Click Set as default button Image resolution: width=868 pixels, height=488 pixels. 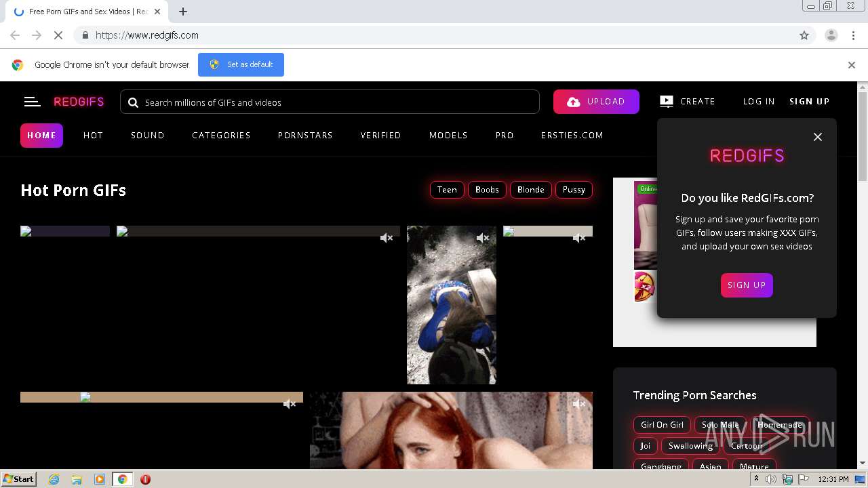[241, 64]
